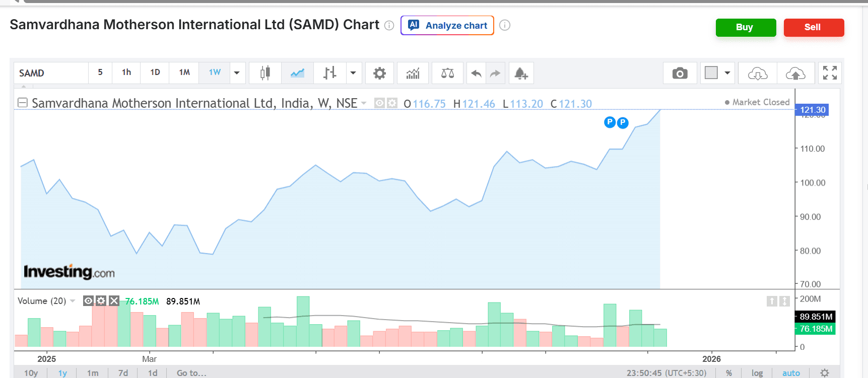Screen dimensions: 868x378
Task: Set range to 1d
Action: click(x=153, y=373)
